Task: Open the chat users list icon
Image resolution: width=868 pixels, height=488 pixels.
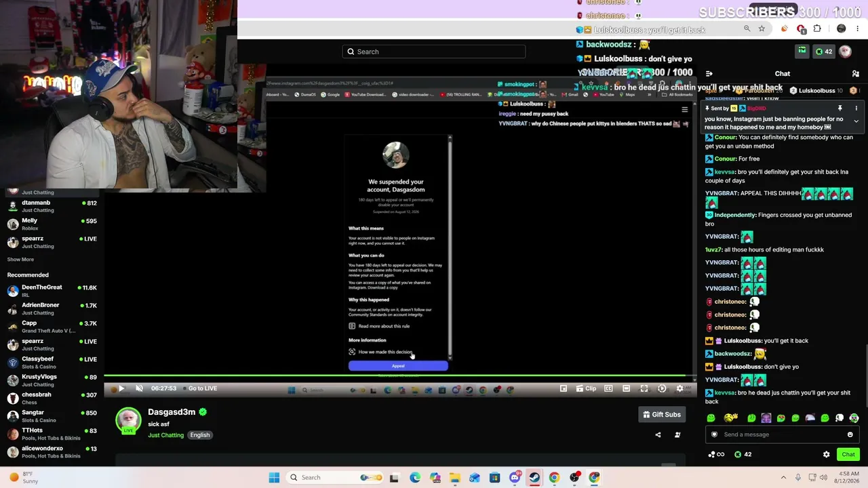Action: [x=856, y=74]
